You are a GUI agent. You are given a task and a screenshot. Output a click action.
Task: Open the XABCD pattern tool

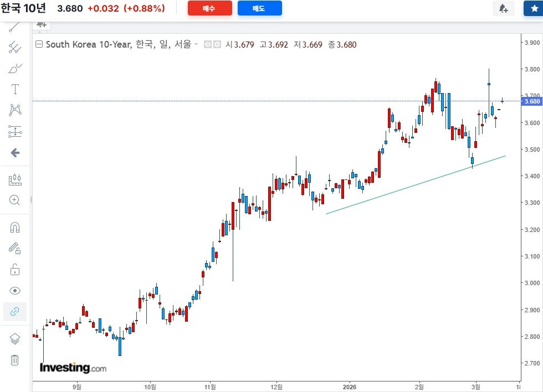[15, 110]
